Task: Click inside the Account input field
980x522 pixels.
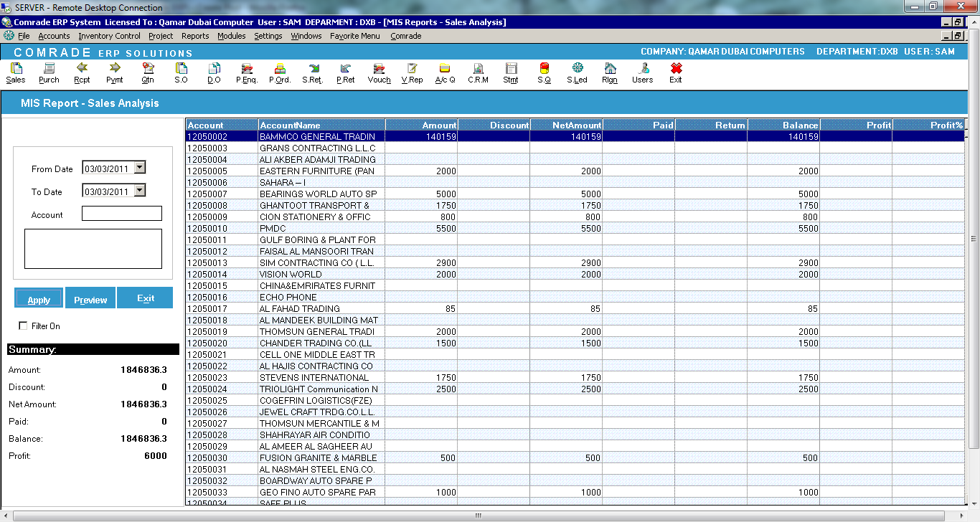Action: coord(121,213)
